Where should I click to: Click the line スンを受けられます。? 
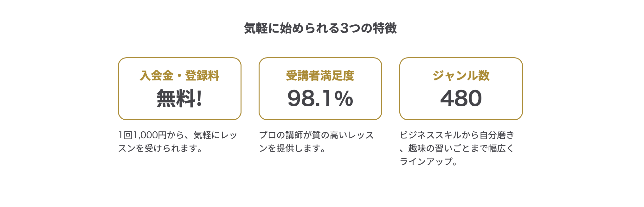(160, 148)
